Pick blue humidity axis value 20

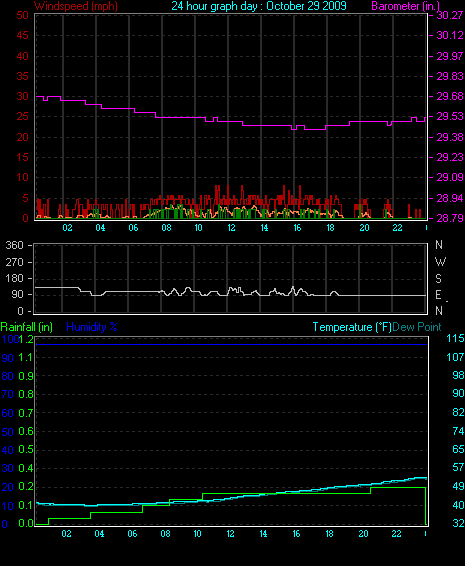tap(7, 487)
